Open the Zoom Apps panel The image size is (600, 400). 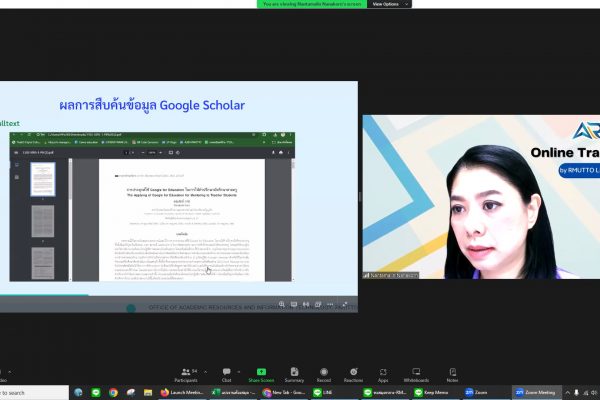pyautogui.click(x=383, y=375)
